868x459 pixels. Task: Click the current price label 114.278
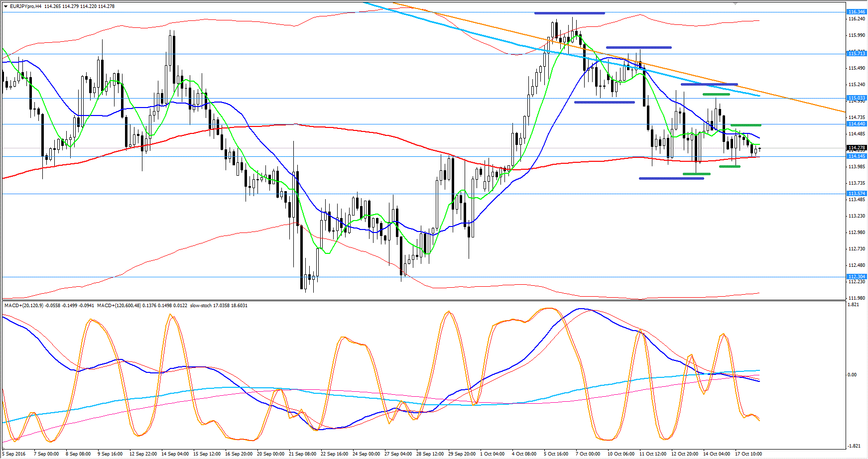(x=857, y=148)
